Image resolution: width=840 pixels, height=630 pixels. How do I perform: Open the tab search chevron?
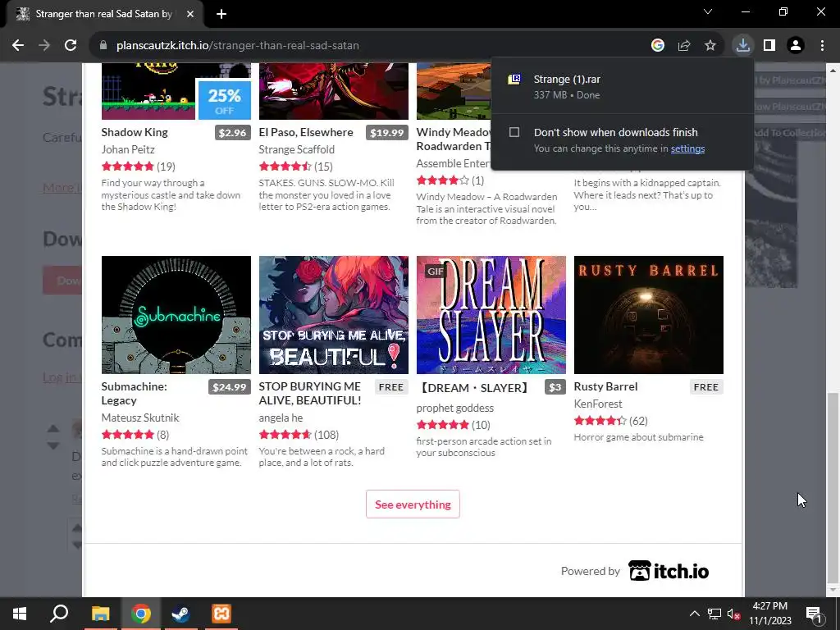(708, 11)
